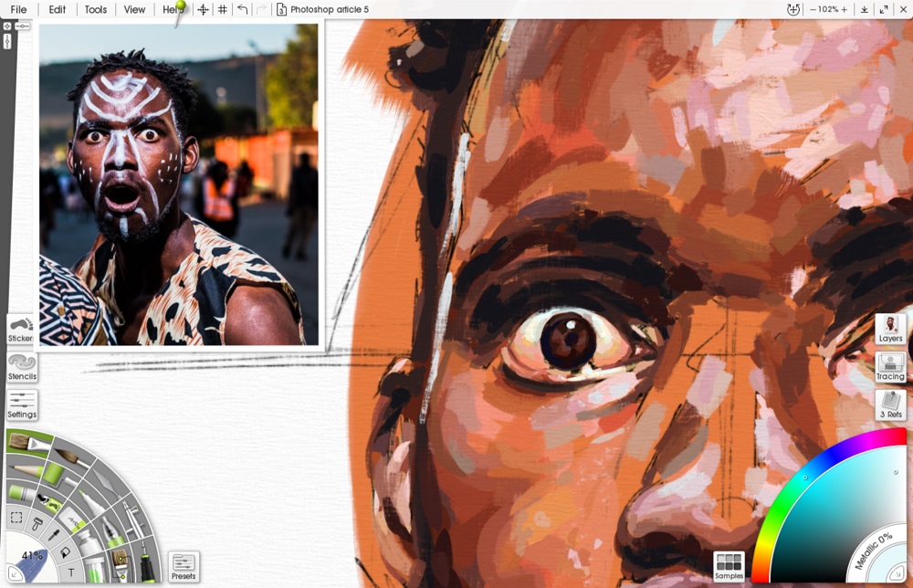The image size is (913, 588).
Task: Toggle fullscreen with the diagonal arrows icon
Action: (x=884, y=9)
